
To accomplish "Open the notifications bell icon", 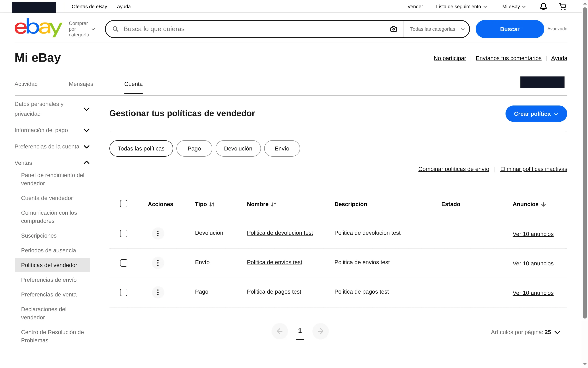I will (x=543, y=7).
